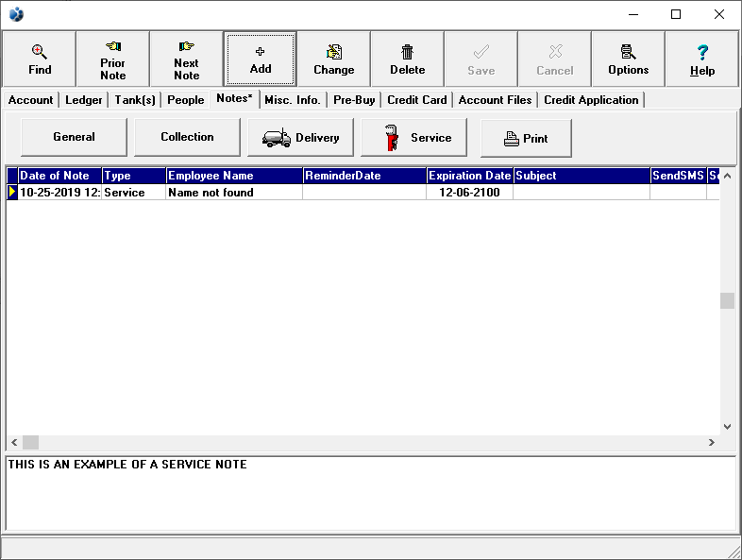Screen dimensions: 742x560
Task: Filter notes by Service wrench button
Action: point(413,138)
